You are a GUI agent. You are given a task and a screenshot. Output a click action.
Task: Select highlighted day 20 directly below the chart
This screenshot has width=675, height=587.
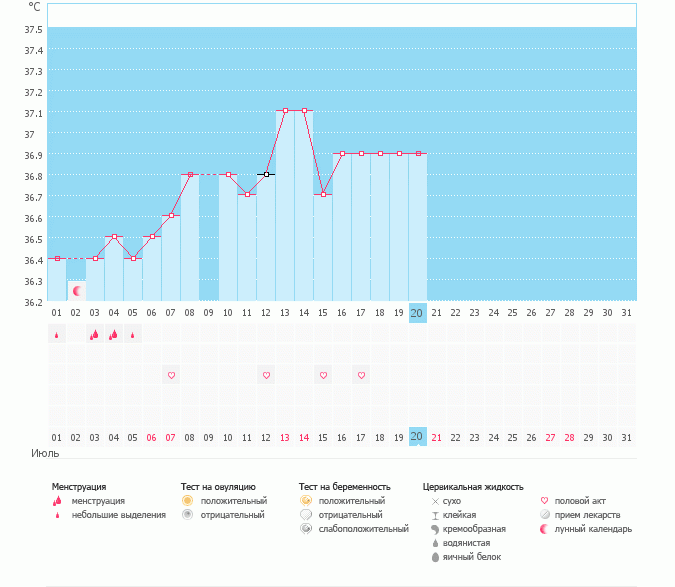(x=418, y=312)
